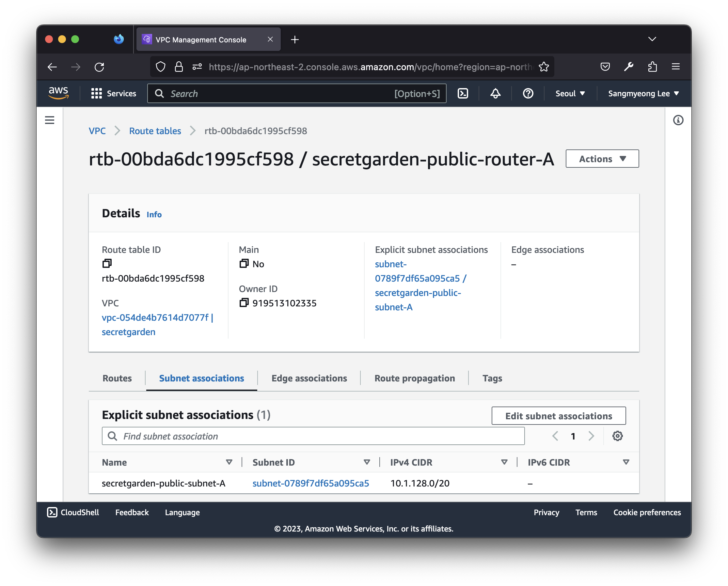This screenshot has height=586, width=728.
Task: Click Feedback in the footer
Action: 132,512
